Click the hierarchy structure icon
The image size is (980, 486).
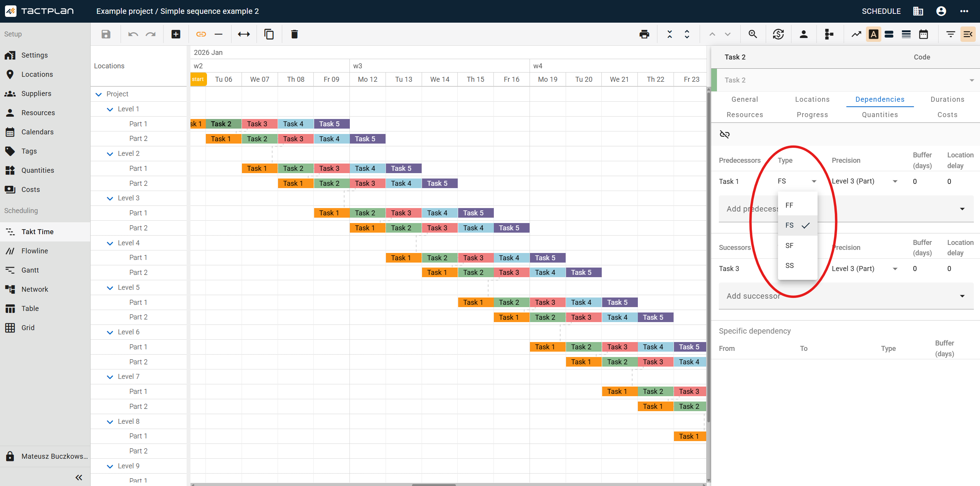(x=829, y=34)
